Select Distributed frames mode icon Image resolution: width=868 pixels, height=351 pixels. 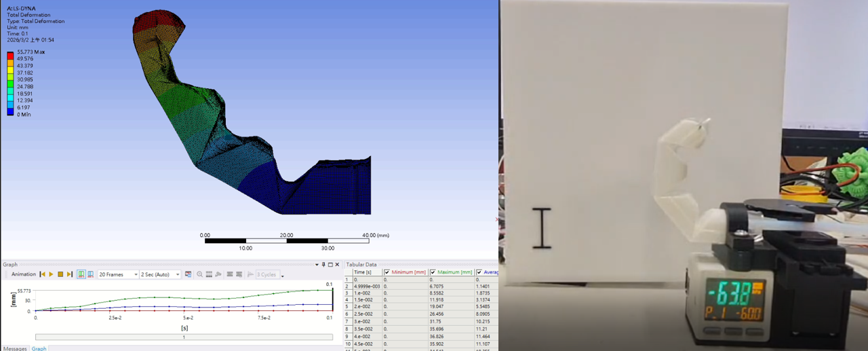[81, 274]
